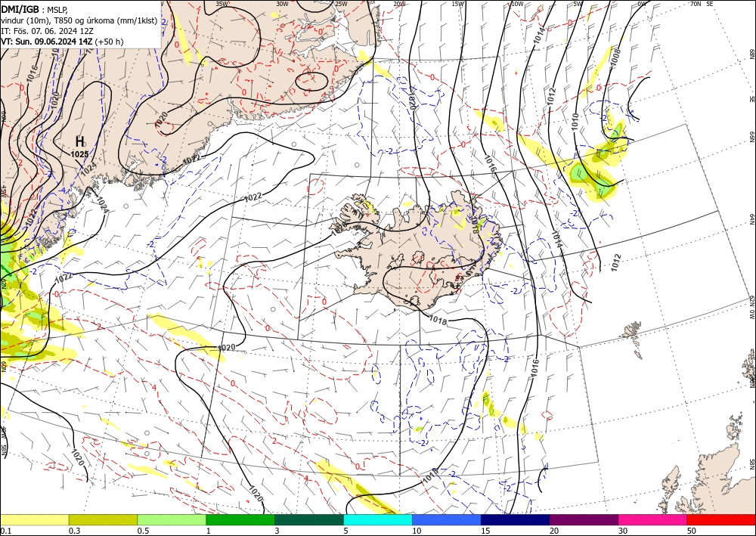Click the '5W' longitude label
The image size is (756, 536).
(x=578, y=4)
